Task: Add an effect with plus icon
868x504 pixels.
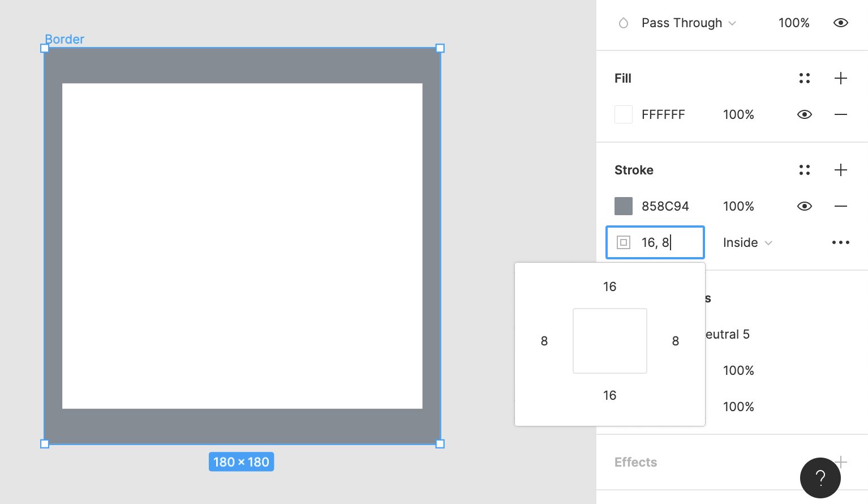Action: 842,462
